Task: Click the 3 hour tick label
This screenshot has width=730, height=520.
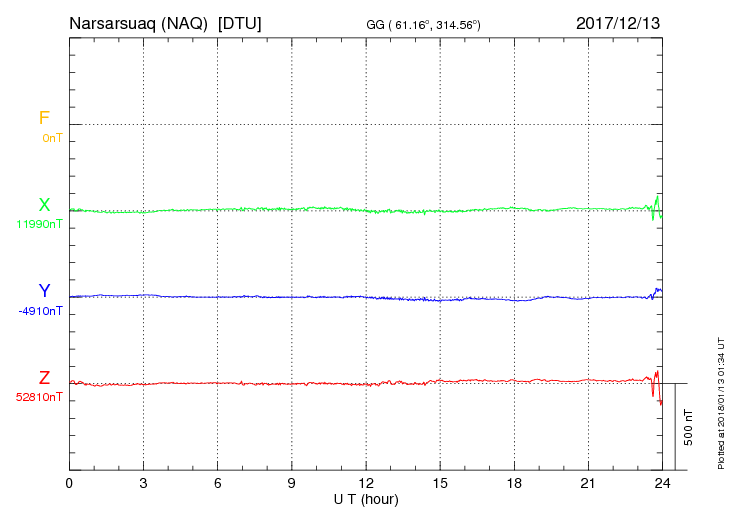Action: (143, 484)
